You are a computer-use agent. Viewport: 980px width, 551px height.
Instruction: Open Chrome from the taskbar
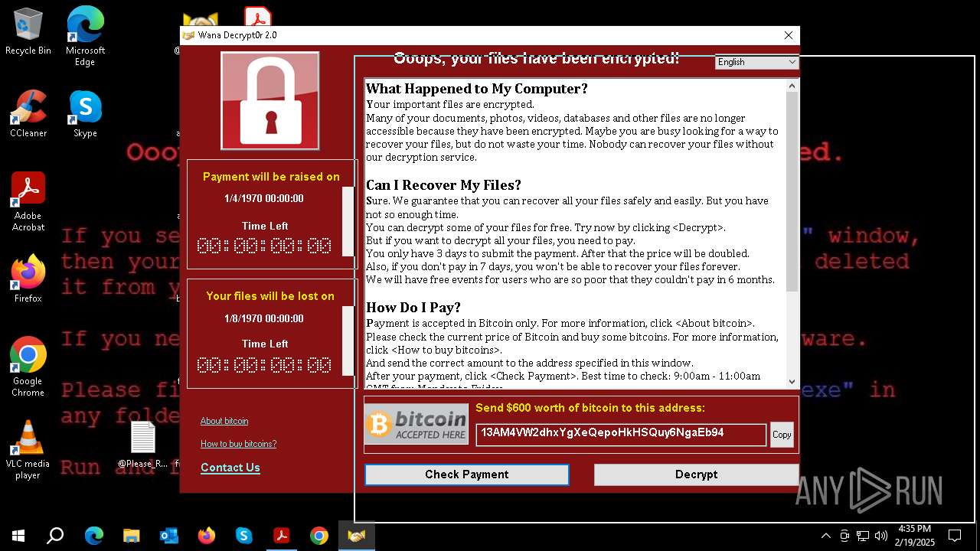(318, 536)
